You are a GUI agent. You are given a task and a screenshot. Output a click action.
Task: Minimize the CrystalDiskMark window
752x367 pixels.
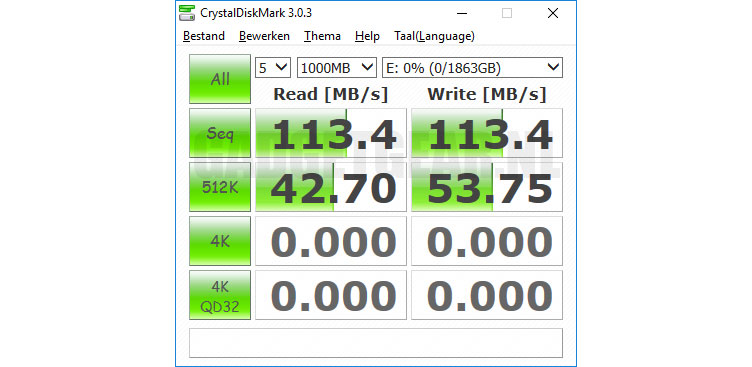point(461,13)
